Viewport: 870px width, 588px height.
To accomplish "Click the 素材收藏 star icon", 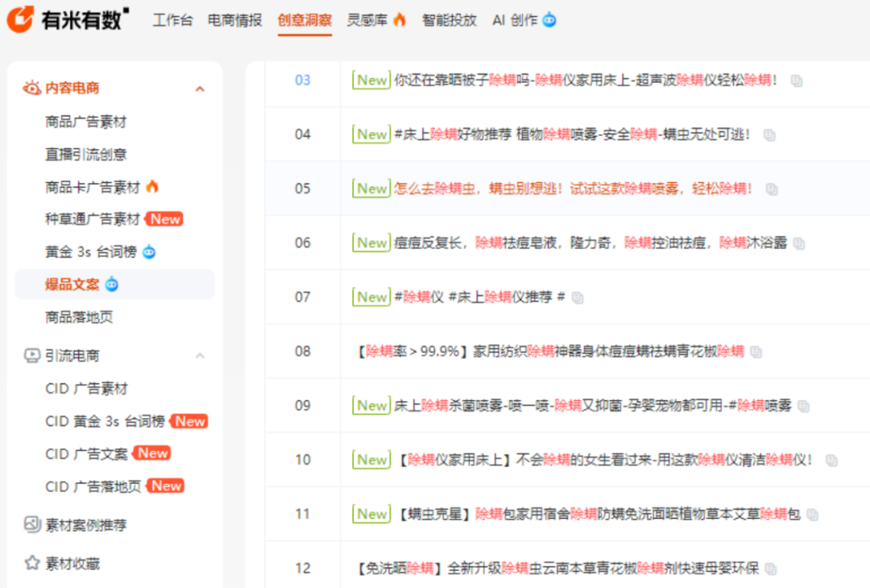I will coord(32,563).
